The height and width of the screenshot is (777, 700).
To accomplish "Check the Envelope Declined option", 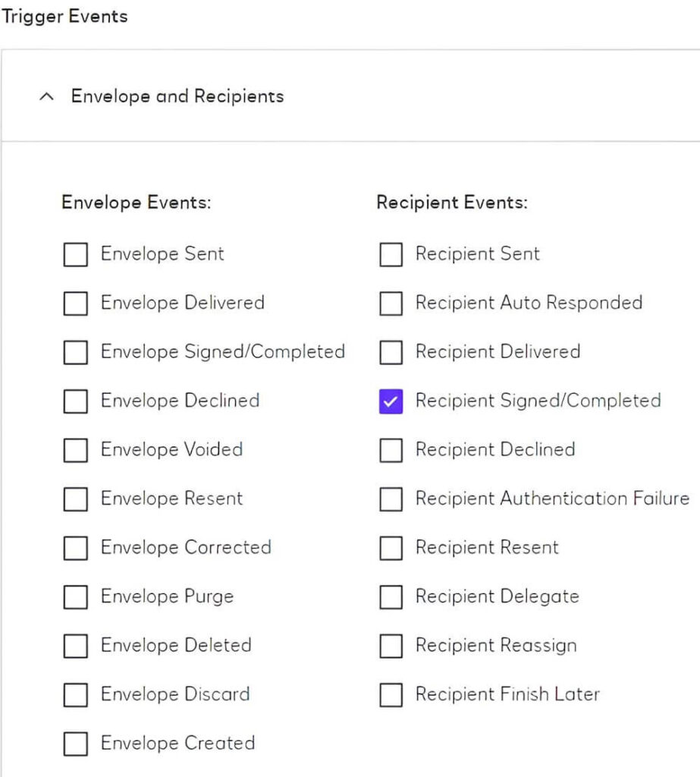I will pyautogui.click(x=75, y=401).
